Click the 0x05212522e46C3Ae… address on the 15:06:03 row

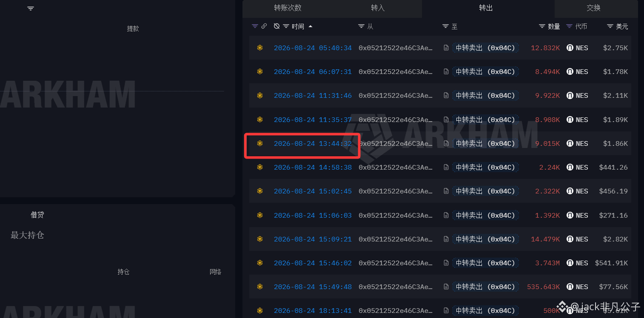click(x=396, y=216)
